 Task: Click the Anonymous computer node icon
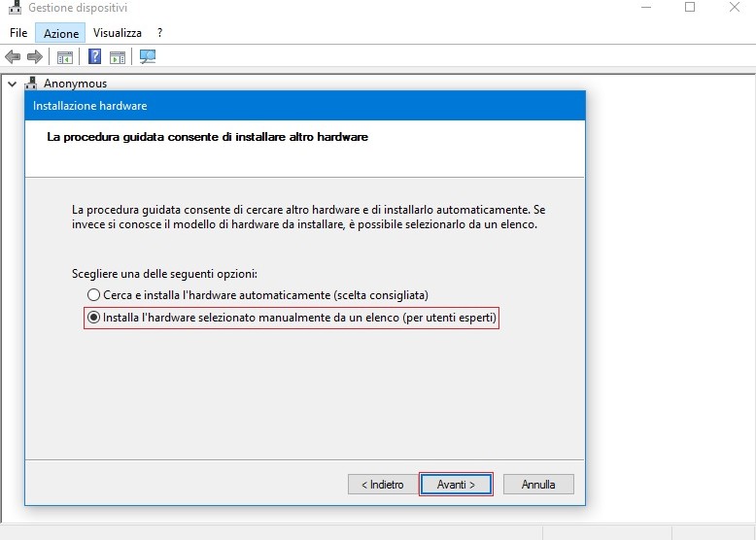click(31, 84)
